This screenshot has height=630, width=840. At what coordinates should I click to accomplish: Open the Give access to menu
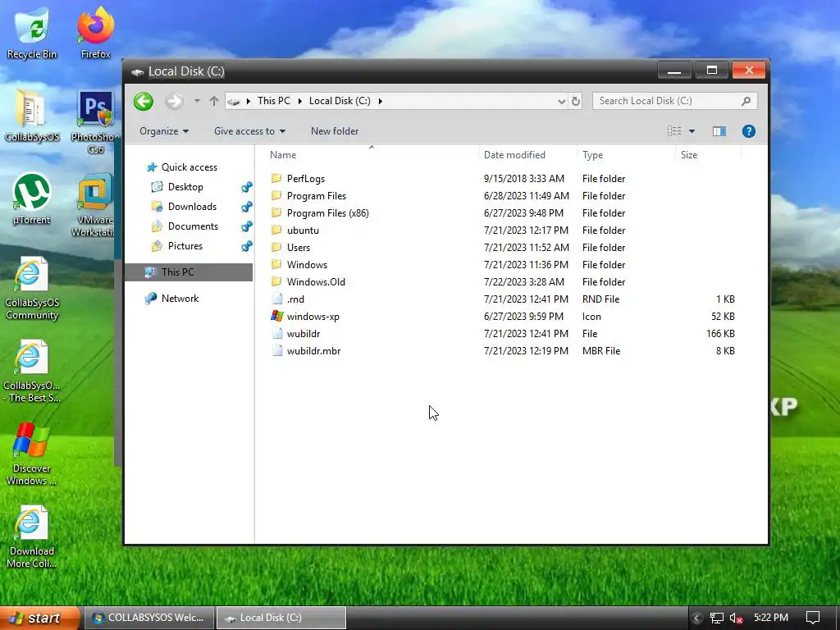(x=249, y=131)
